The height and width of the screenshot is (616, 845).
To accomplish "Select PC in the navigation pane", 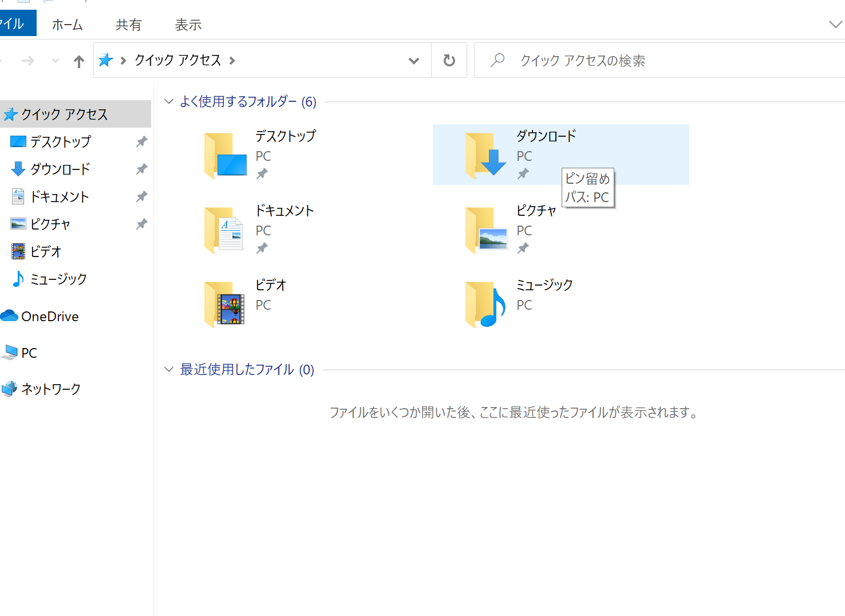I will (29, 353).
